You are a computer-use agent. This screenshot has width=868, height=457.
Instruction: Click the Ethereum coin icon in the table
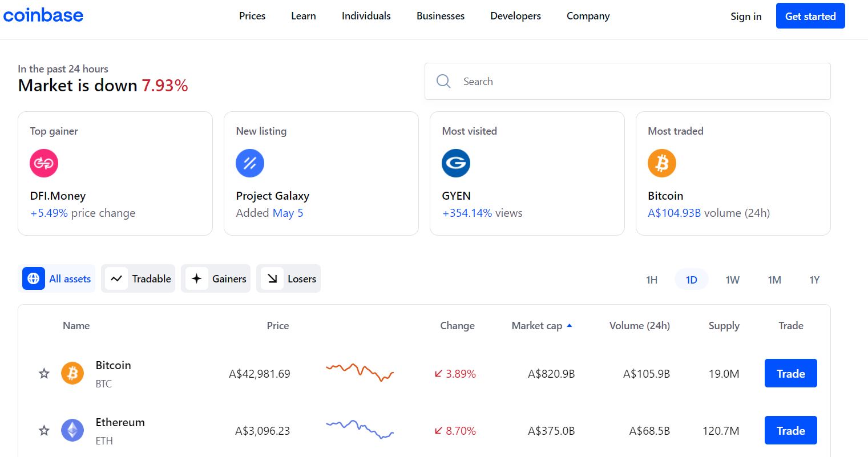(x=72, y=430)
